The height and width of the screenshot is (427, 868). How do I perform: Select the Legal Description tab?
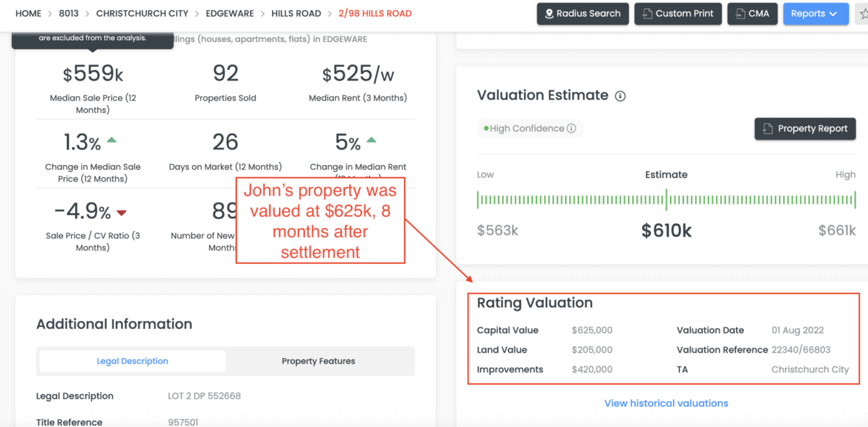(131, 361)
